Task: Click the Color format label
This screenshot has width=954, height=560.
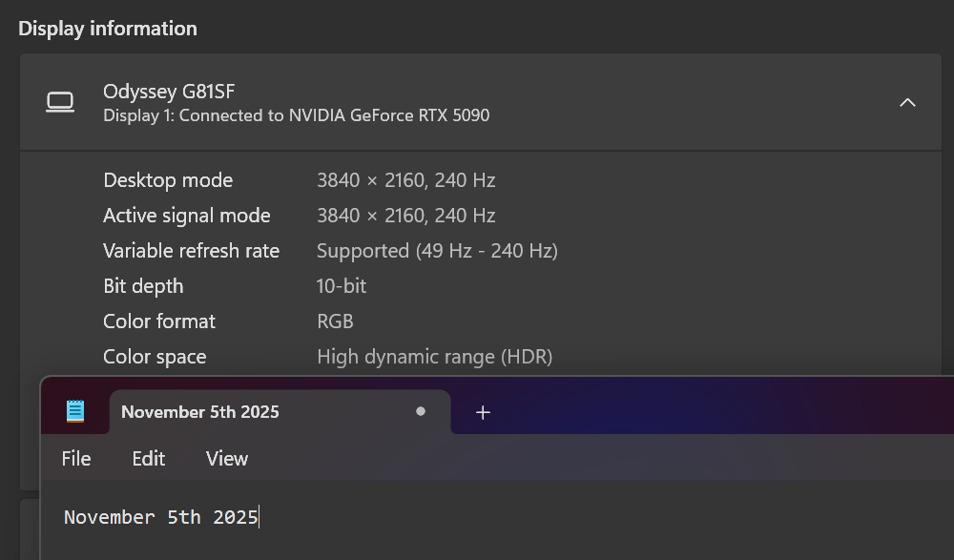Action: (x=159, y=321)
